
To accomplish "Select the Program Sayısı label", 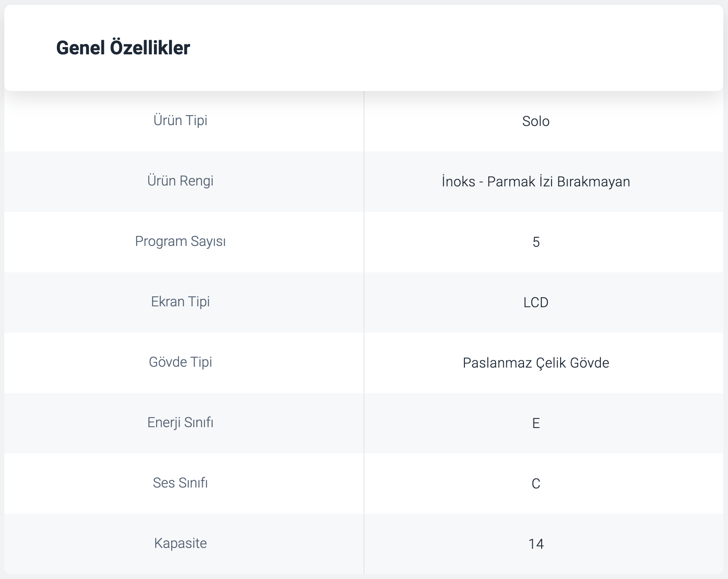I will click(x=180, y=241).
